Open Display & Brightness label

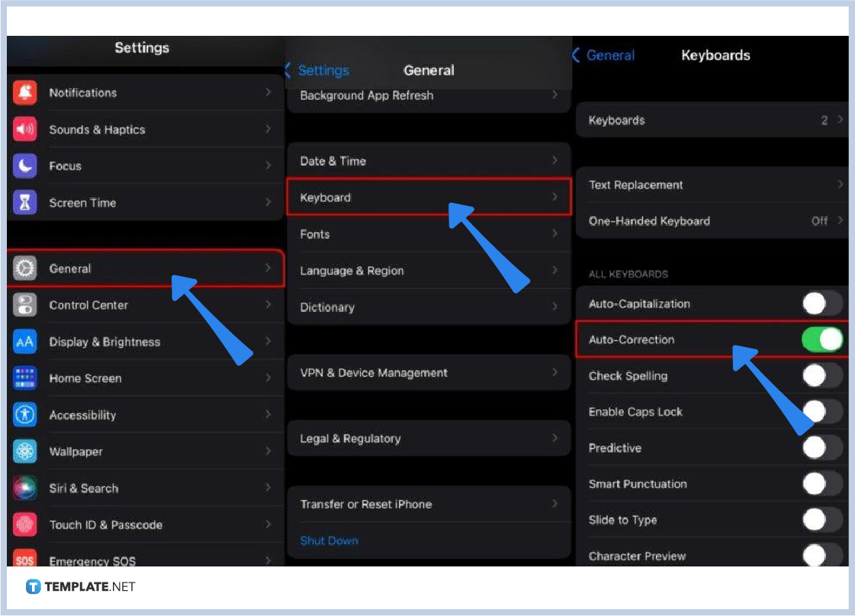(x=104, y=342)
